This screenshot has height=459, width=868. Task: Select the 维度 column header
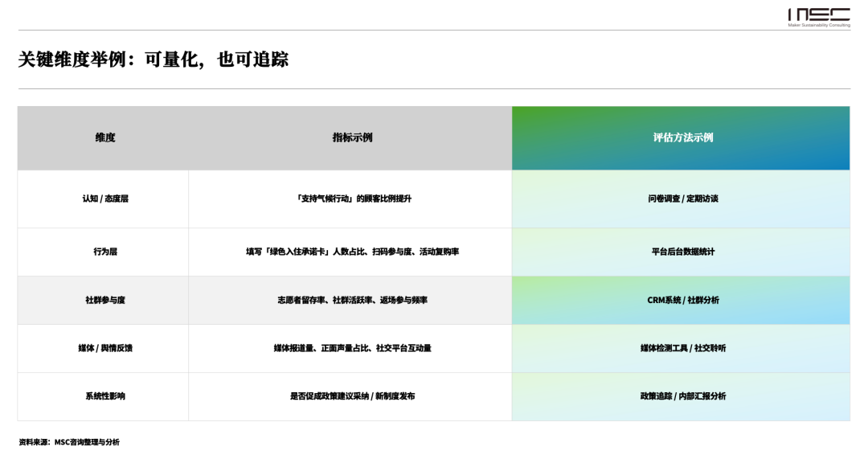click(x=104, y=137)
